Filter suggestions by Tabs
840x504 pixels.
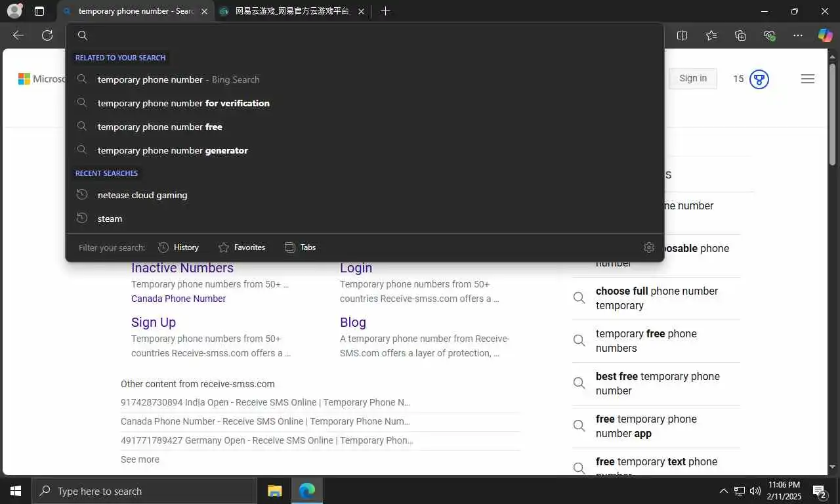[x=300, y=247]
